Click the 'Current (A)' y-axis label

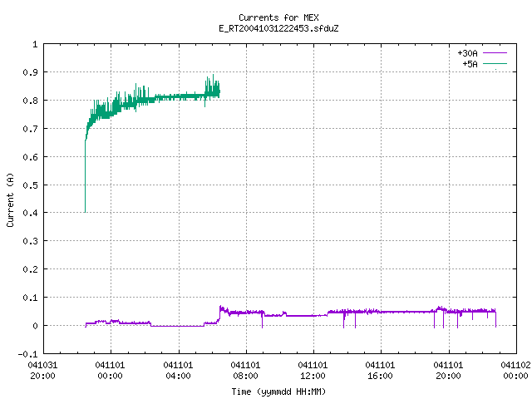10,199
